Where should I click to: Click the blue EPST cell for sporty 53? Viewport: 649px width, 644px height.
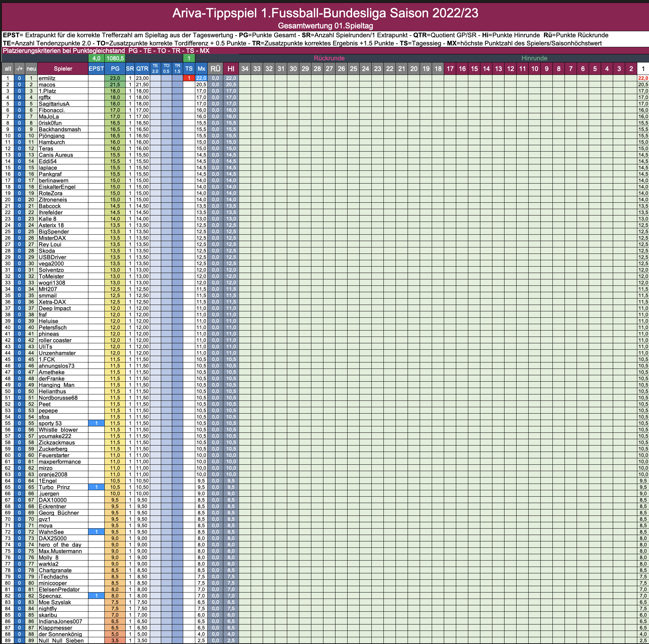96,423
